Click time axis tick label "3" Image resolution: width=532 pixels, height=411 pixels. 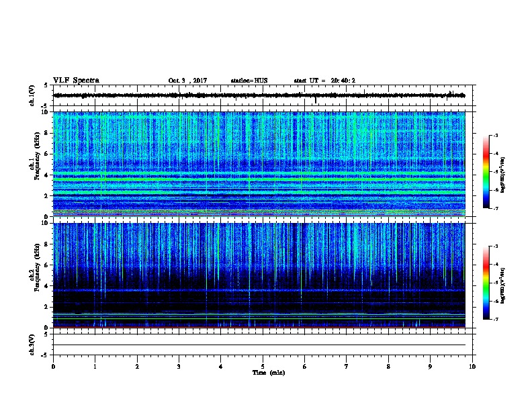coord(179,366)
